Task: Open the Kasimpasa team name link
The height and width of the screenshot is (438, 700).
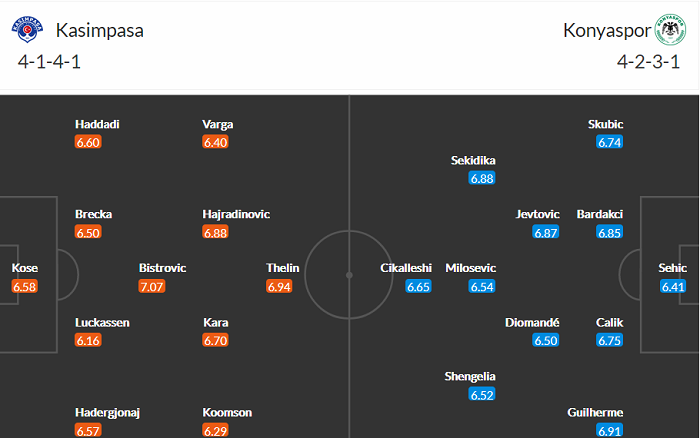Action: tap(99, 30)
